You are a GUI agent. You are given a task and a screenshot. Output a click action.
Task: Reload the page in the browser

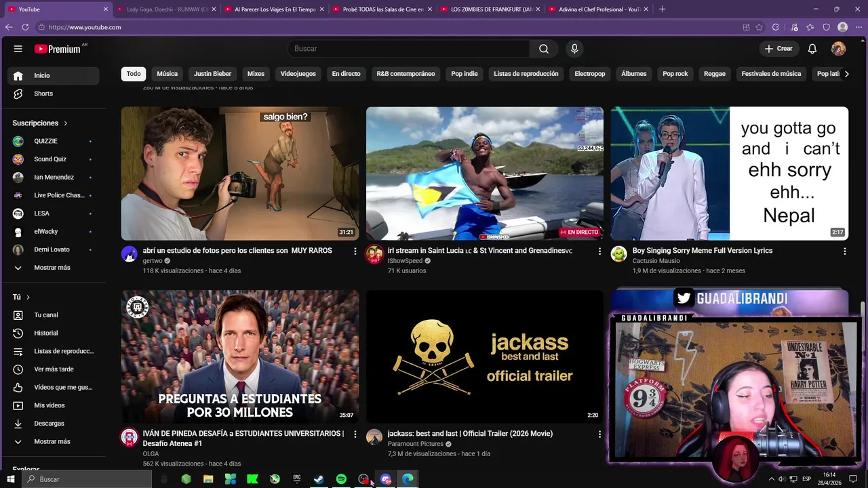(x=25, y=27)
